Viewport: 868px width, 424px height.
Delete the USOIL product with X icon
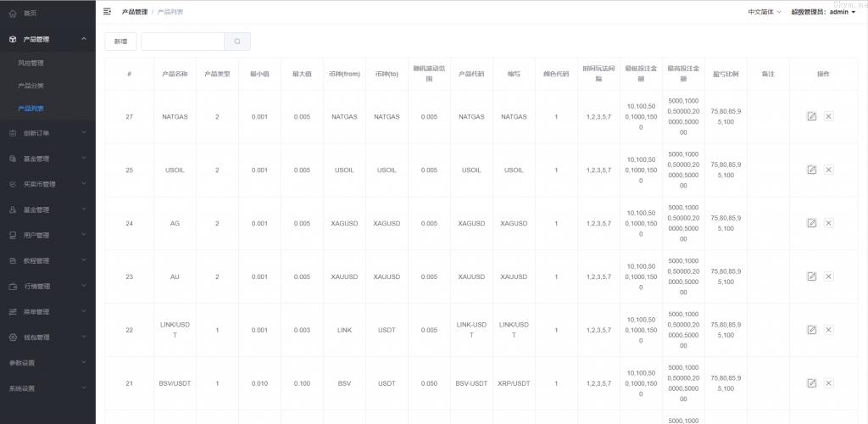click(x=828, y=170)
